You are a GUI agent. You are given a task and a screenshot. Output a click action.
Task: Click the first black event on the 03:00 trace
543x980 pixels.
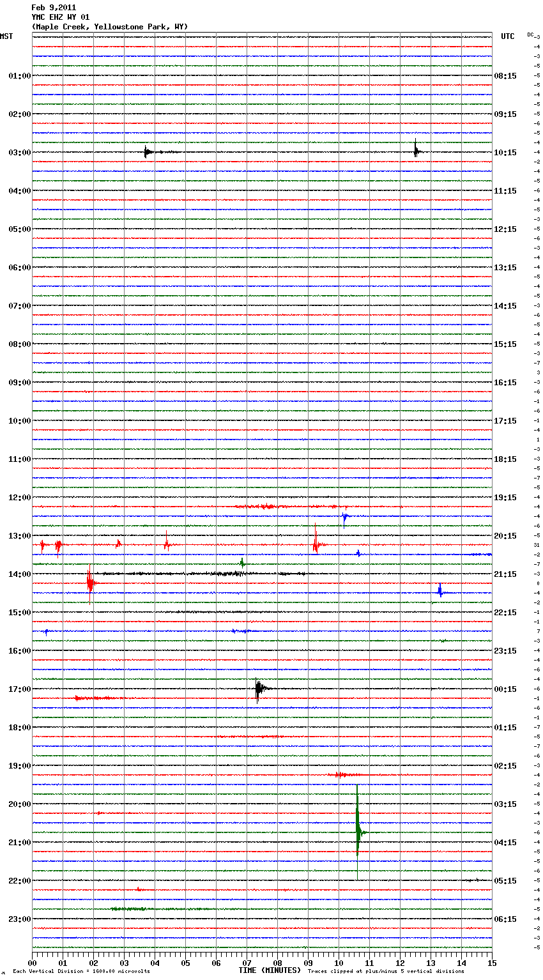tap(146, 152)
